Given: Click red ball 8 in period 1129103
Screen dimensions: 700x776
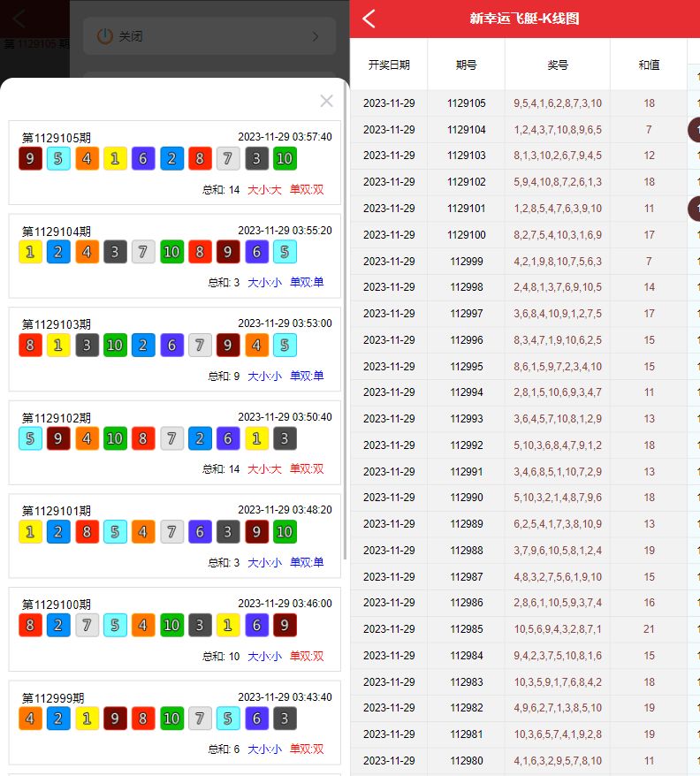Looking at the screenshot, I should (x=30, y=345).
